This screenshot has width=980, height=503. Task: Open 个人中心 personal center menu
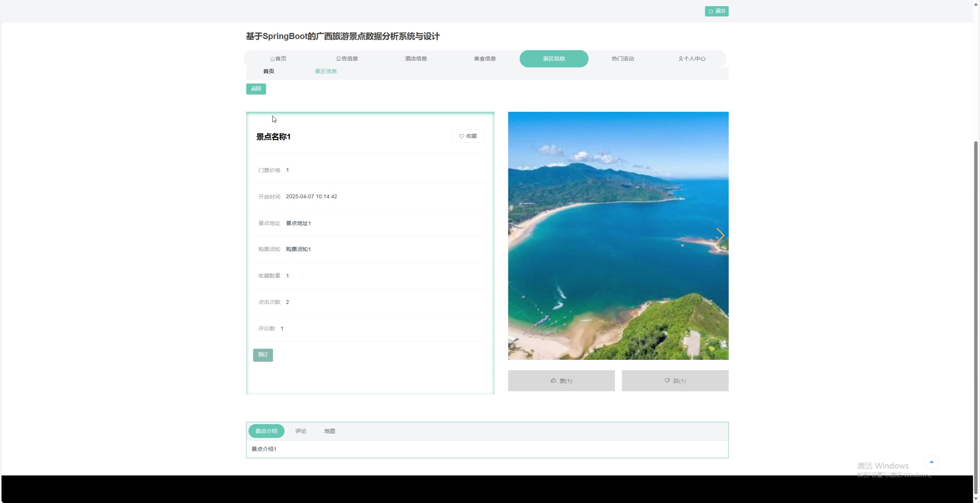692,59
